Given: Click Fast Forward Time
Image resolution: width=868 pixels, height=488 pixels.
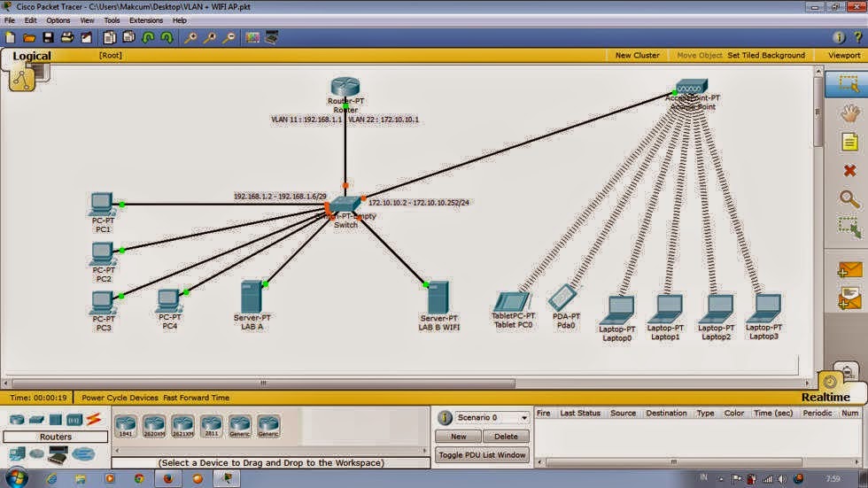Looking at the screenshot, I should point(196,398).
